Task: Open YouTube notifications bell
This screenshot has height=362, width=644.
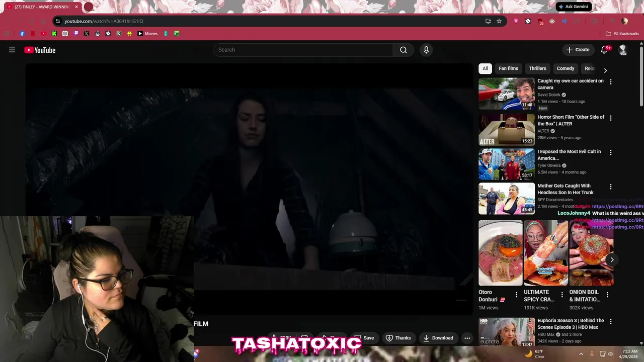Action: 605,50
